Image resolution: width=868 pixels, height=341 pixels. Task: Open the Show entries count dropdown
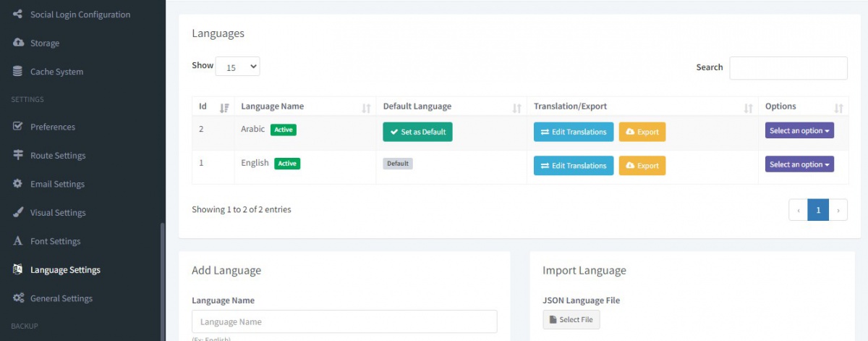click(x=237, y=67)
